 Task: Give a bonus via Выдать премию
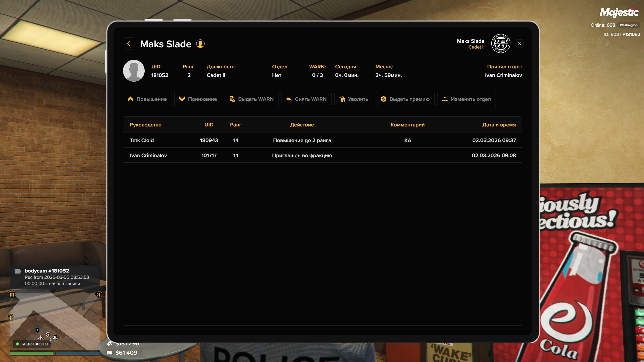(405, 99)
